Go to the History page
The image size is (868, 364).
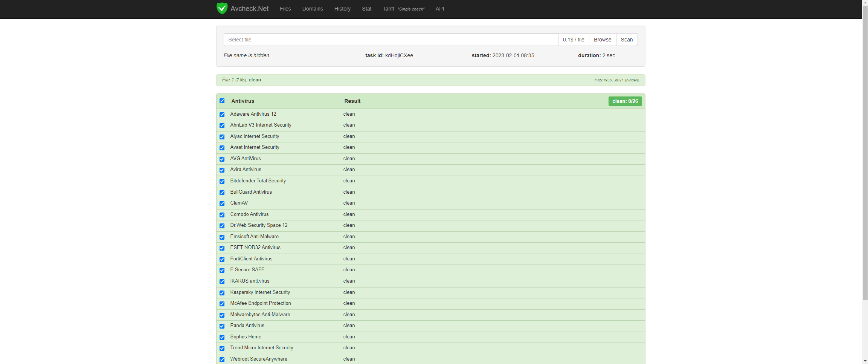(x=342, y=9)
